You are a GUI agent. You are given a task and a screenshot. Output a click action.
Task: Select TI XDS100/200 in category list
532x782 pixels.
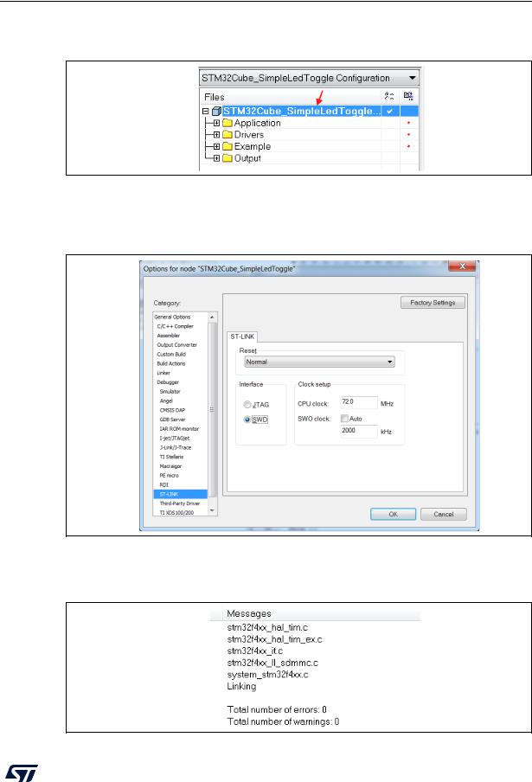(x=176, y=513)
